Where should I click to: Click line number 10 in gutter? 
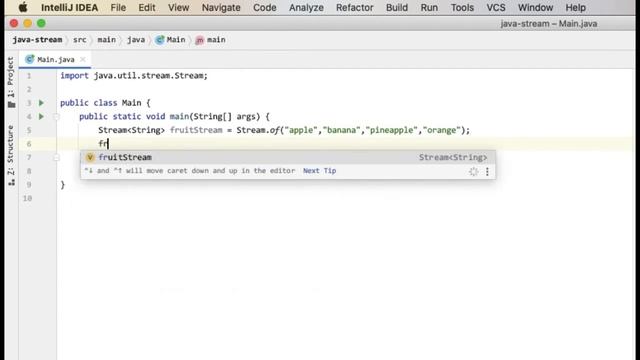coord(27,198)
